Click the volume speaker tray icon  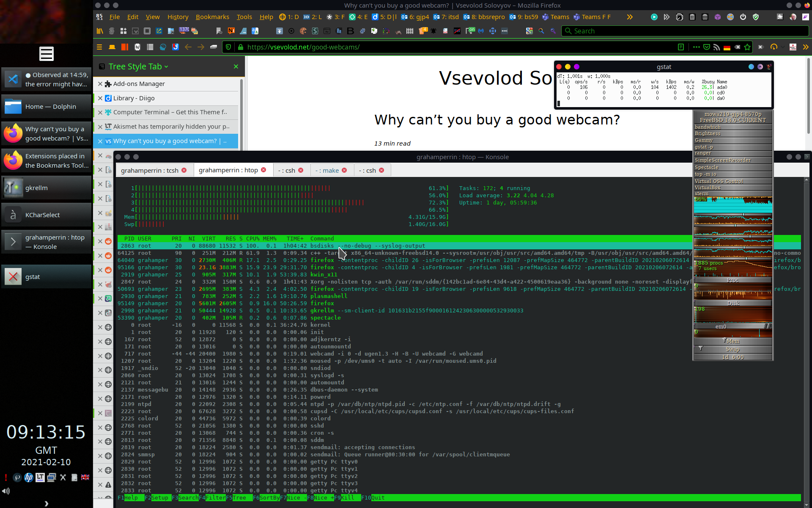coord(6,491)
